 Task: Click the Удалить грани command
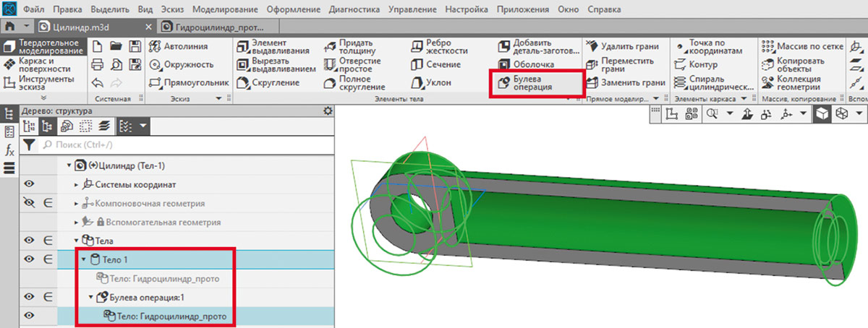point(624,46)
